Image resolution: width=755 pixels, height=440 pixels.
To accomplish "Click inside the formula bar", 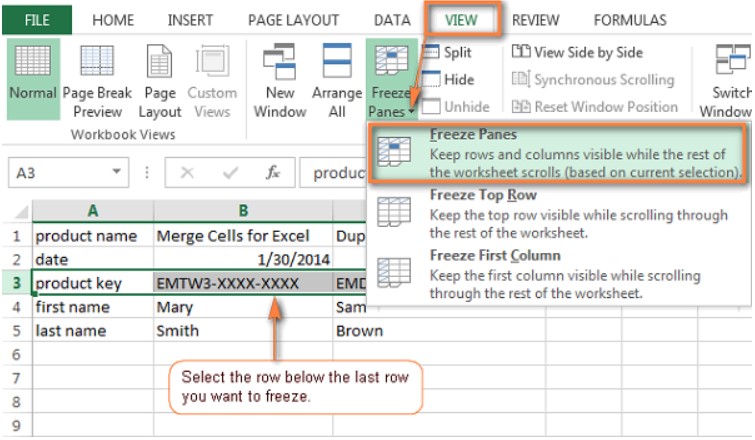I will [x=333, y=172].
